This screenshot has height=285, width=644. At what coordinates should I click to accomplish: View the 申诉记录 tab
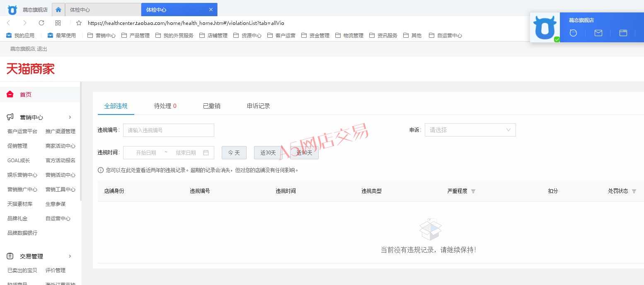pyautogui.click(x=259, y=106)
